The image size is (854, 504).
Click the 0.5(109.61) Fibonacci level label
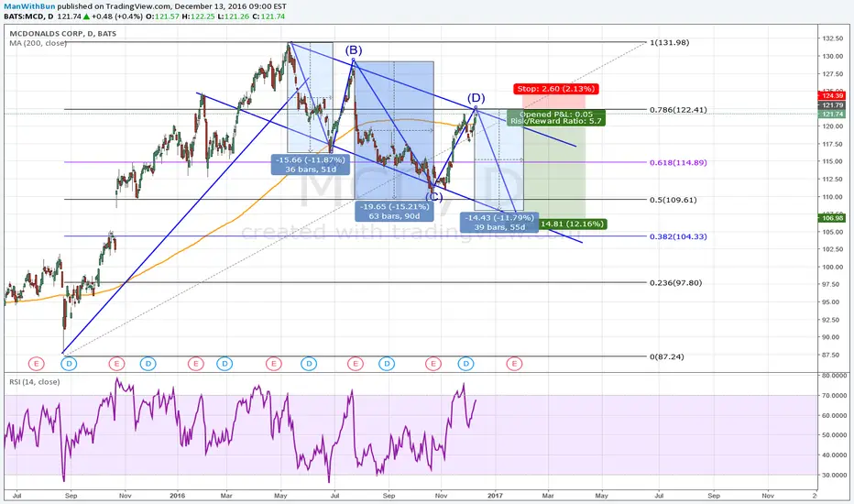click(x=673, y=200)
